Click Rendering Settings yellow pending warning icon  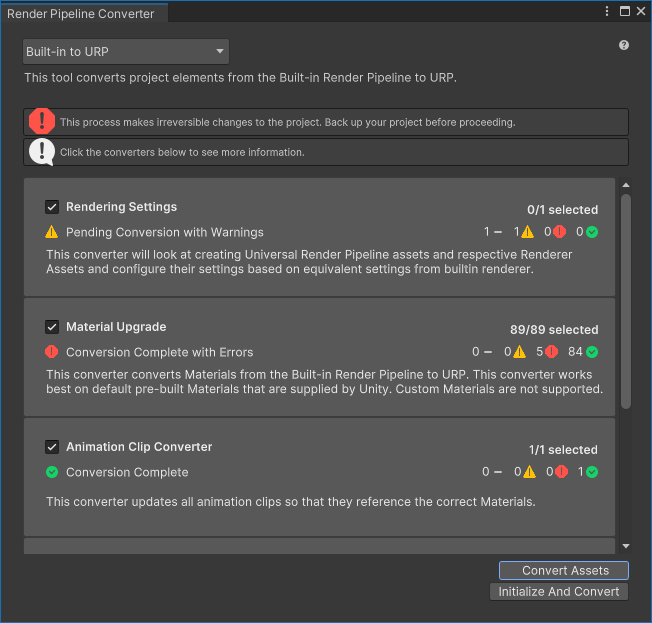click(x=52, y=232)
